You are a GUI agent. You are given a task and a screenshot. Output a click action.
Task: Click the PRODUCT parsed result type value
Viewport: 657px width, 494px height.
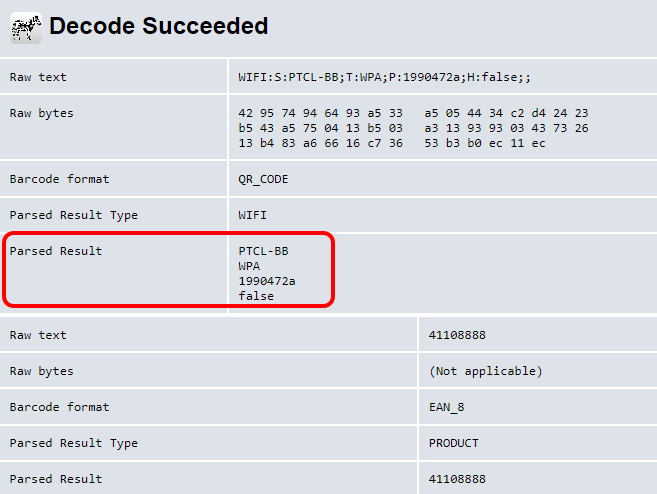(453, 443)
